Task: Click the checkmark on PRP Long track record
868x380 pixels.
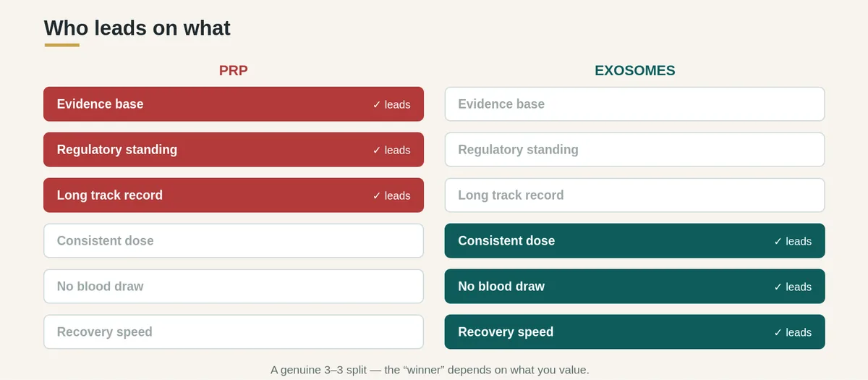Action: point(377,195)
